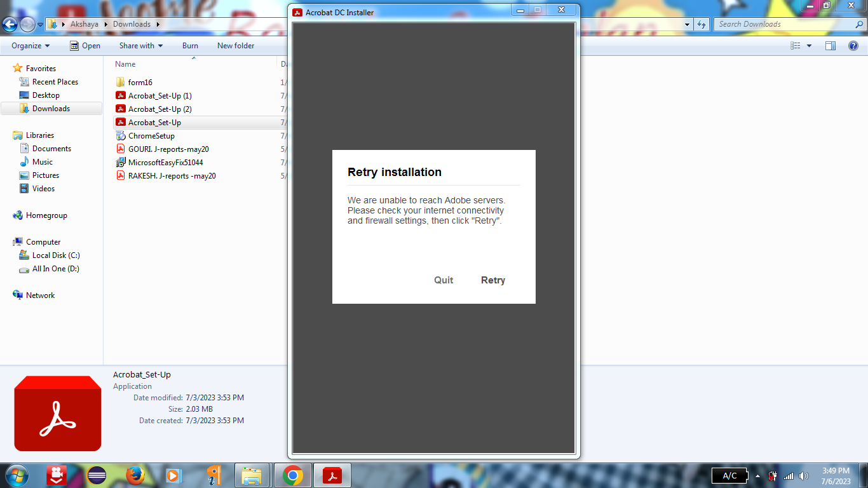Open the orange info app taskbar icon
868x488 pixels.
(214, 475)
